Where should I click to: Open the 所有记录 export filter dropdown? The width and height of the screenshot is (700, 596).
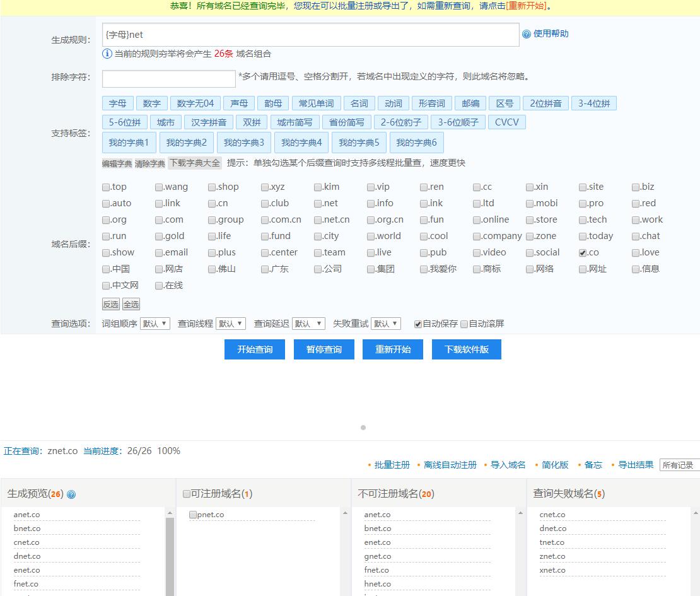pyautogui.click(x=679, y=465)
